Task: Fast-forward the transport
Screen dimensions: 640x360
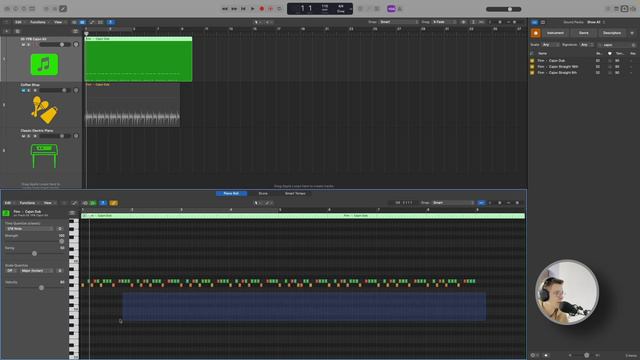Action: tap(234, 9)
